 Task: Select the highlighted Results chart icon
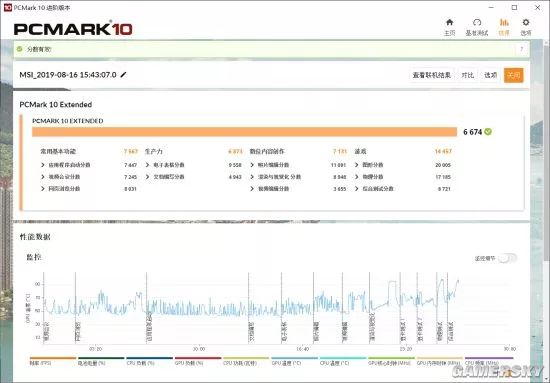[x=504, y=22]
